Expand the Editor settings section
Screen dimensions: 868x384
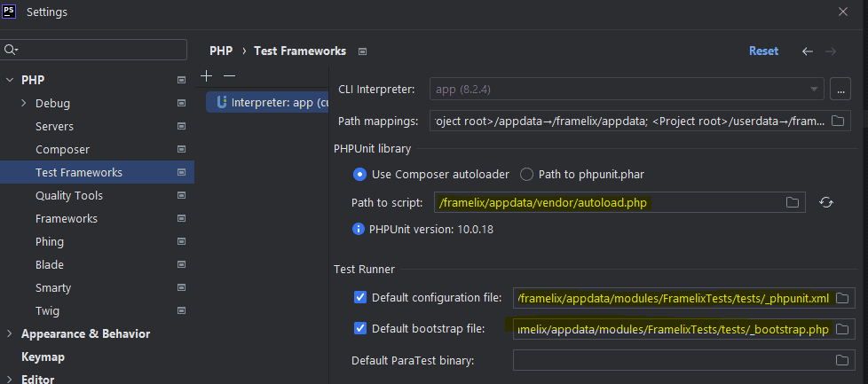tap(10, 380)
